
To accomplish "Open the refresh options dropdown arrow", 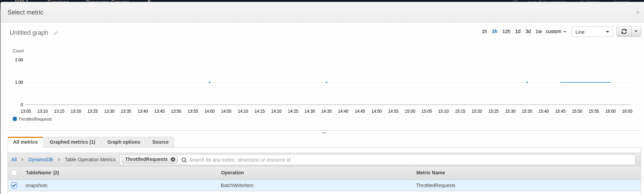I will click(636, 32).
